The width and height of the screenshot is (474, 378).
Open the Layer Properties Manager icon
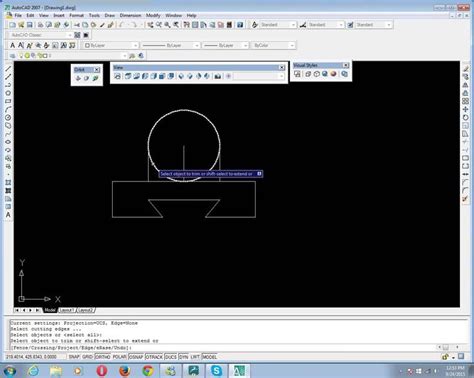pyautogui.click(x=12, y=56)
